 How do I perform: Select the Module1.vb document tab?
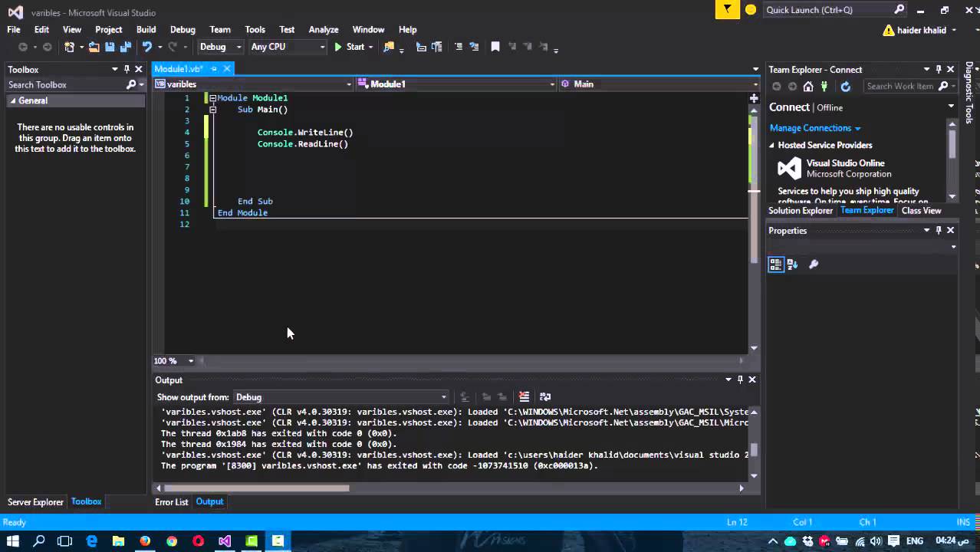179,69
